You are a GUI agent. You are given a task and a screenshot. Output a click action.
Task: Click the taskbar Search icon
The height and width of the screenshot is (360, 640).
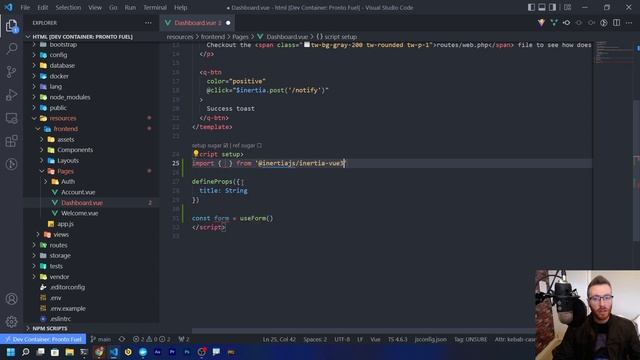pyautogui.click(x=25, y=352)
